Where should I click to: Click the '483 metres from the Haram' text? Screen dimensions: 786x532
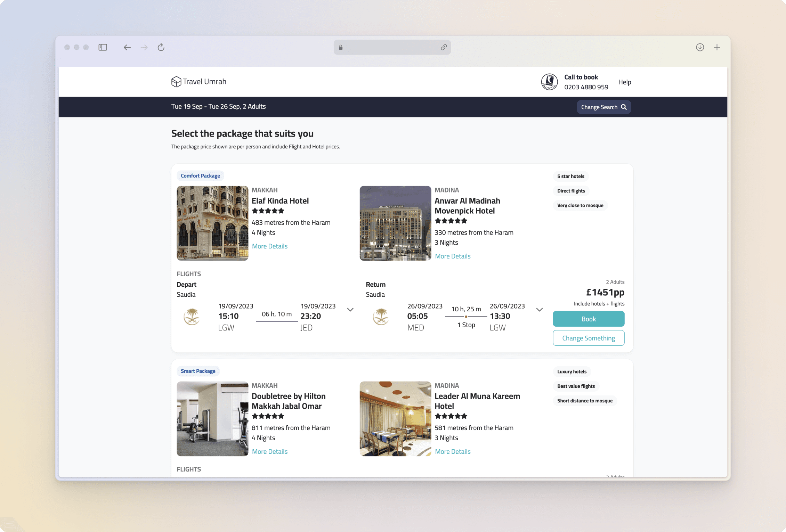(x=291, y=222)
